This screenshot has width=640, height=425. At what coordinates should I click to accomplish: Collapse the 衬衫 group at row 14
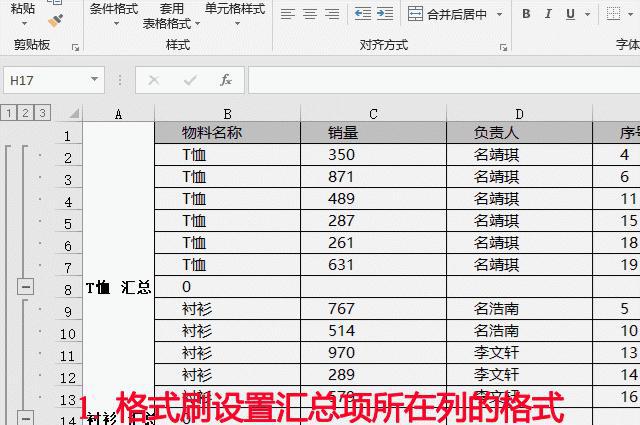coord(25,418)
